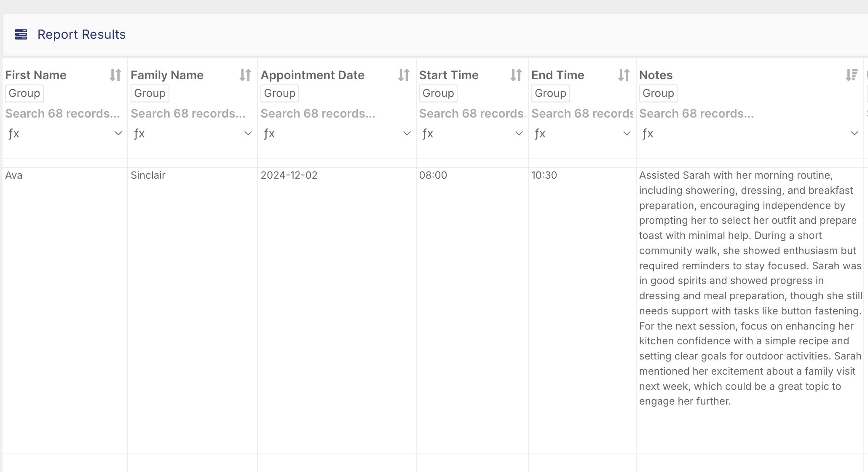This screenshot has height=472, width=868.
Task: Open the Notes function dropdown
Action: pyautogui.click(x=750, y=134)
